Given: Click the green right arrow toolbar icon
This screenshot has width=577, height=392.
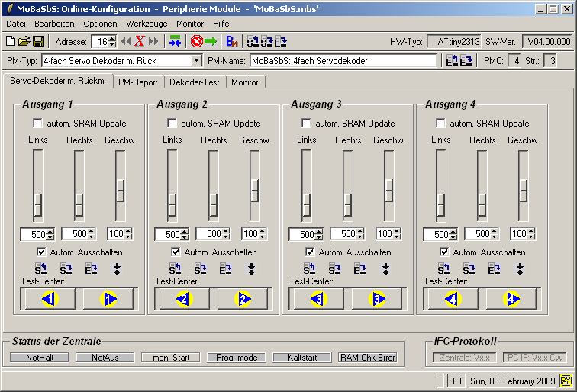Looking at the screenshot, I should (x=210, y=41).
